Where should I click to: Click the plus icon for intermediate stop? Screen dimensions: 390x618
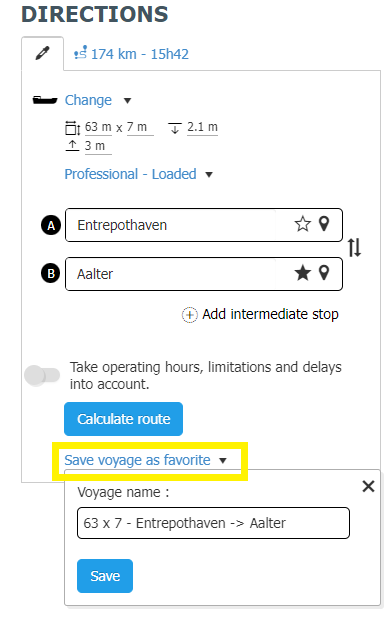(x=189, y=315)
